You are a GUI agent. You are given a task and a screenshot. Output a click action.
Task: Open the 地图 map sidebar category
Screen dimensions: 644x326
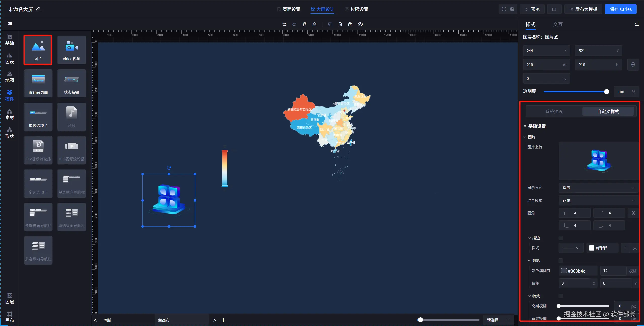[10, 77]
